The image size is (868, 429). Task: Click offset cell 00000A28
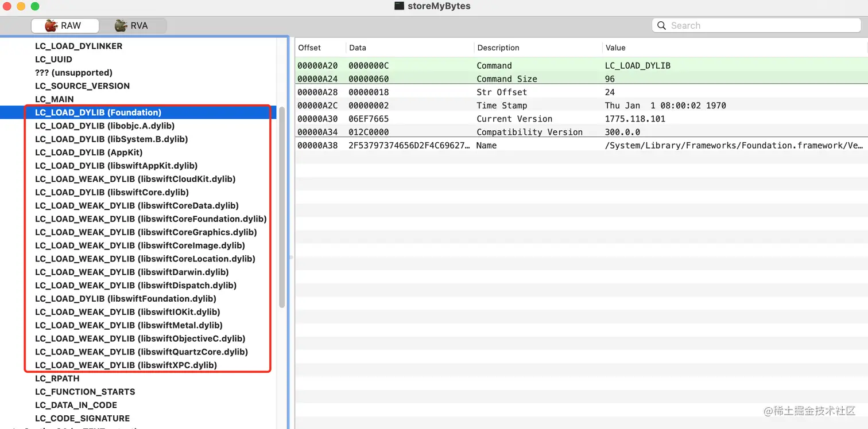317,92
